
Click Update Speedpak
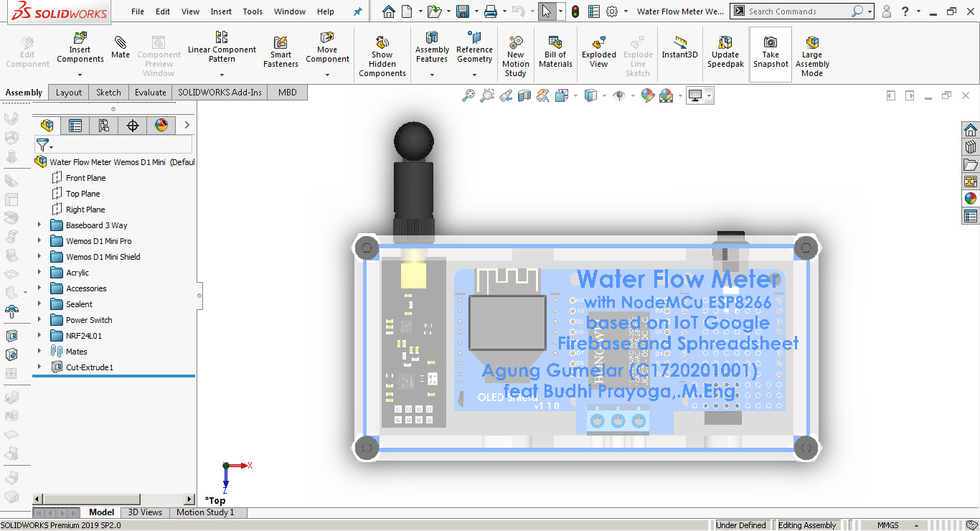(x=725, y=52)
